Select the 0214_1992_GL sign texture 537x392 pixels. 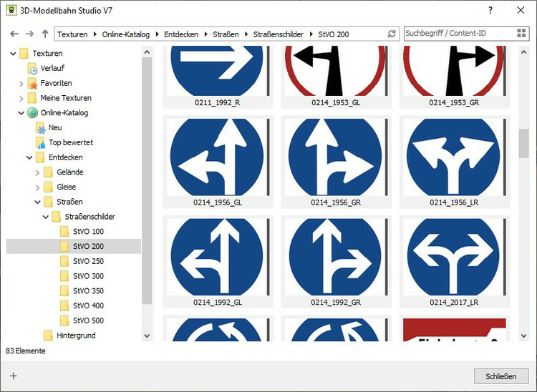click(x=218, y=261)
